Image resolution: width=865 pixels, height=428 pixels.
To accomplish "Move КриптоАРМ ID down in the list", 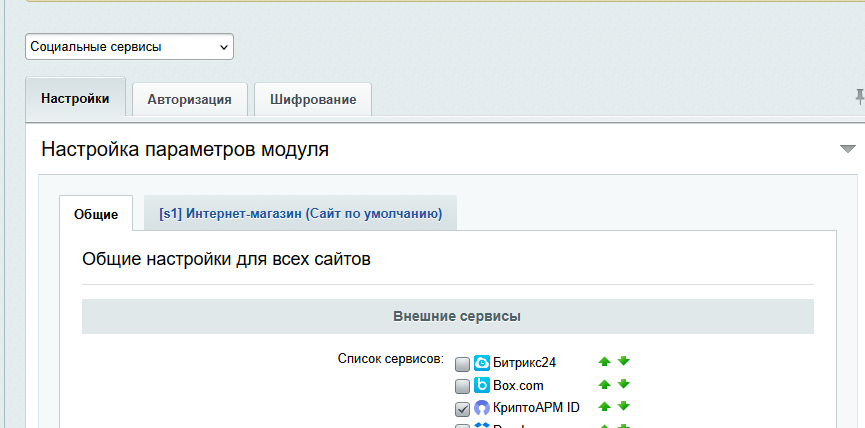I will [623, 407].
